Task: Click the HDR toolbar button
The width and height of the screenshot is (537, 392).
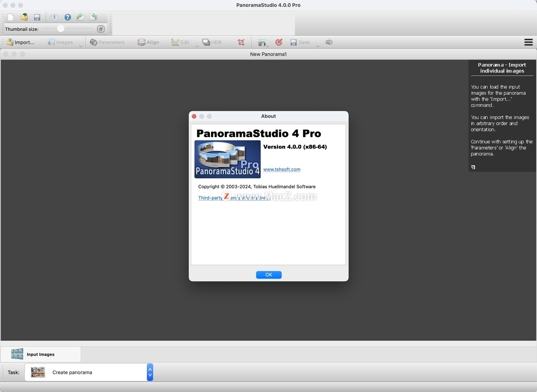Action: tap(212, 42)
